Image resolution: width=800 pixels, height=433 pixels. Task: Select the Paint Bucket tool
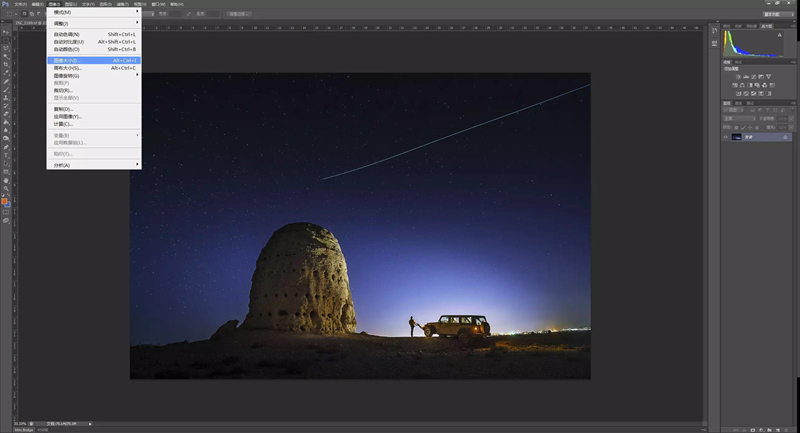[x=6, y=121]
